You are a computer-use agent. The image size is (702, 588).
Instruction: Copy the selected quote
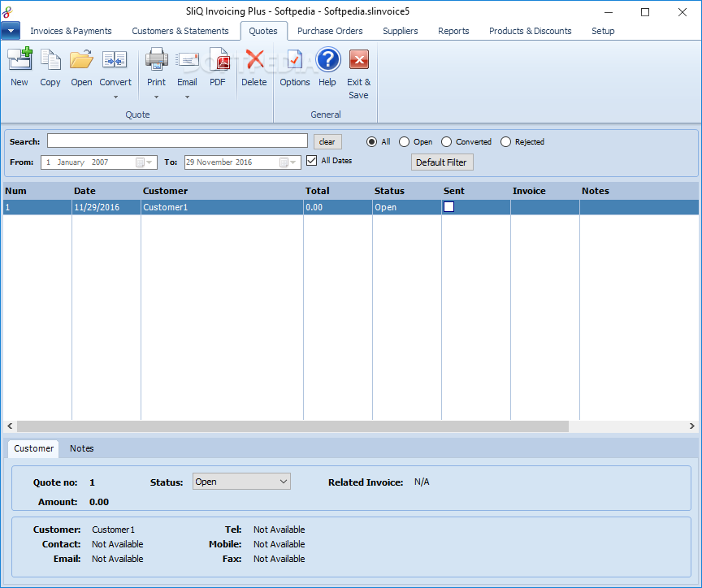50,62
